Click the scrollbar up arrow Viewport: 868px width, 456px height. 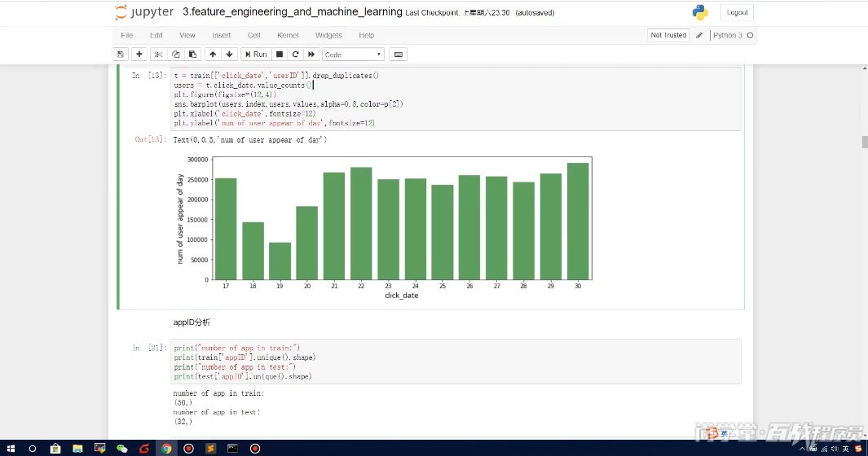[x=865, y=68]
